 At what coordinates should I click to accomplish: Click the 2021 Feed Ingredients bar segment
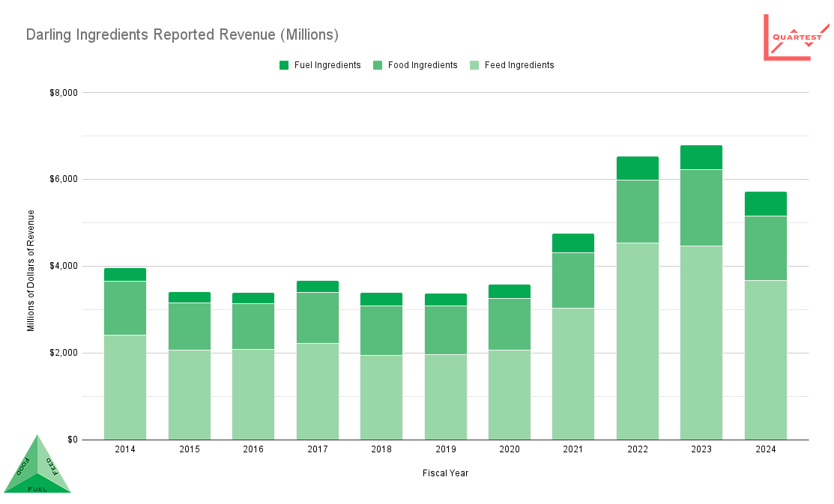pyautogui.click(x=572, y=374)
